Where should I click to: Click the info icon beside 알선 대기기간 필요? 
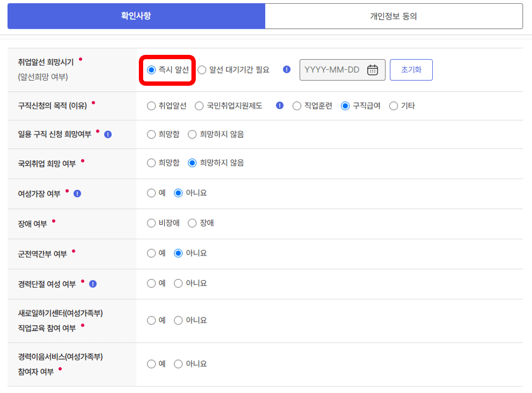pos(286,69)
